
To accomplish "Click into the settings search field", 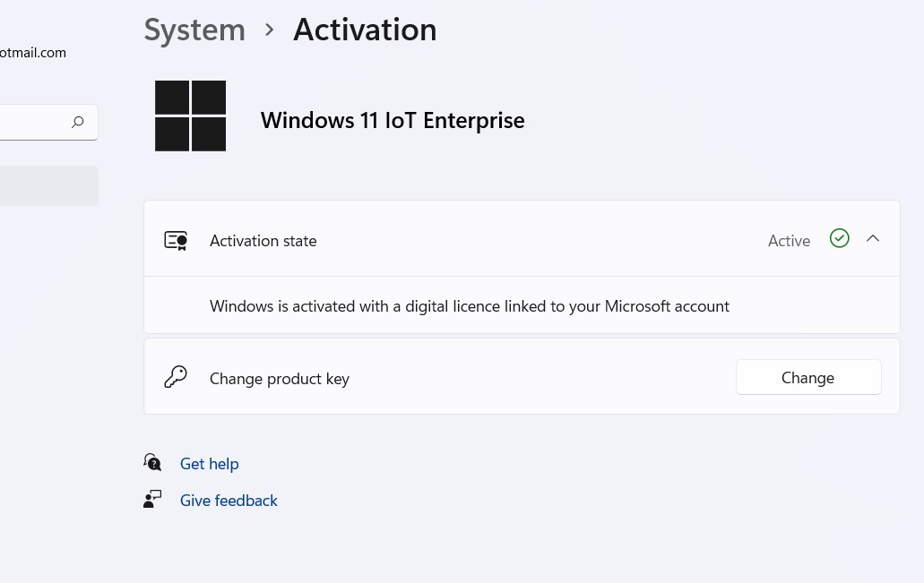I will 31,123.
